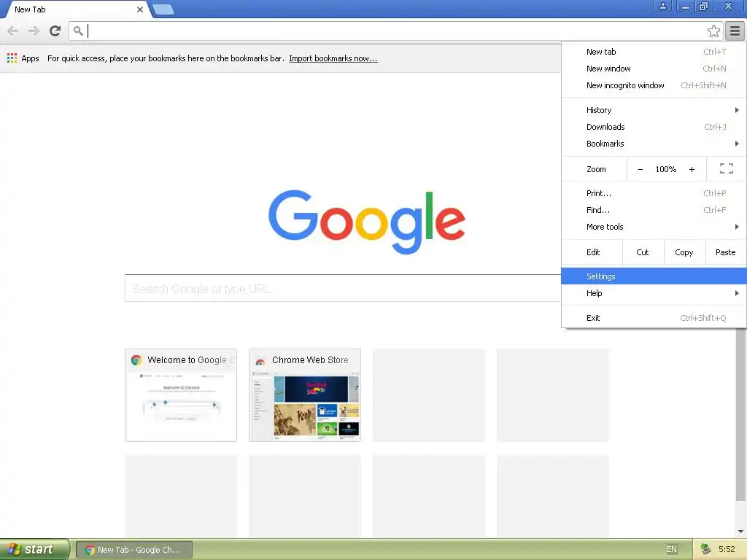Screen dimensions: 747x560
Task: Click the page vertical scrollbar
Action: coord(740,414)
